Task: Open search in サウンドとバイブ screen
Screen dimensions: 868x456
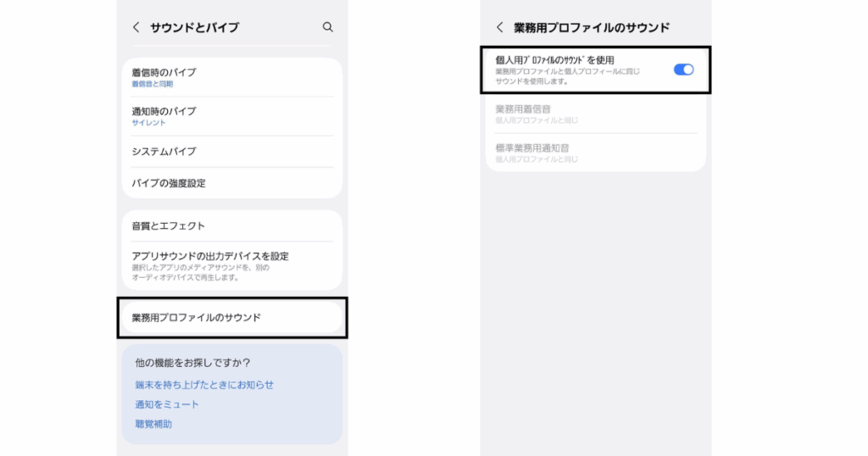Action: (x=328, y=27)
